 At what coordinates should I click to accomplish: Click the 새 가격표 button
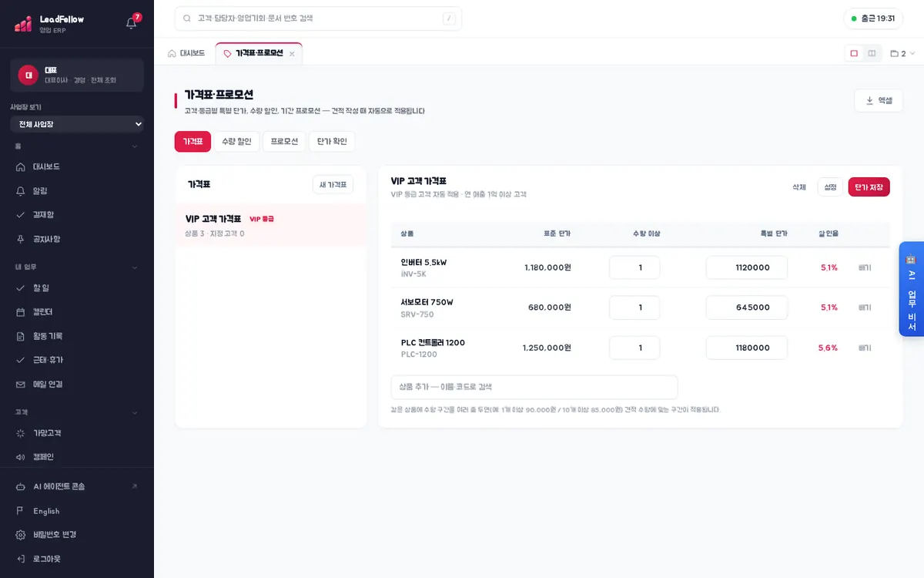point(333,185)
